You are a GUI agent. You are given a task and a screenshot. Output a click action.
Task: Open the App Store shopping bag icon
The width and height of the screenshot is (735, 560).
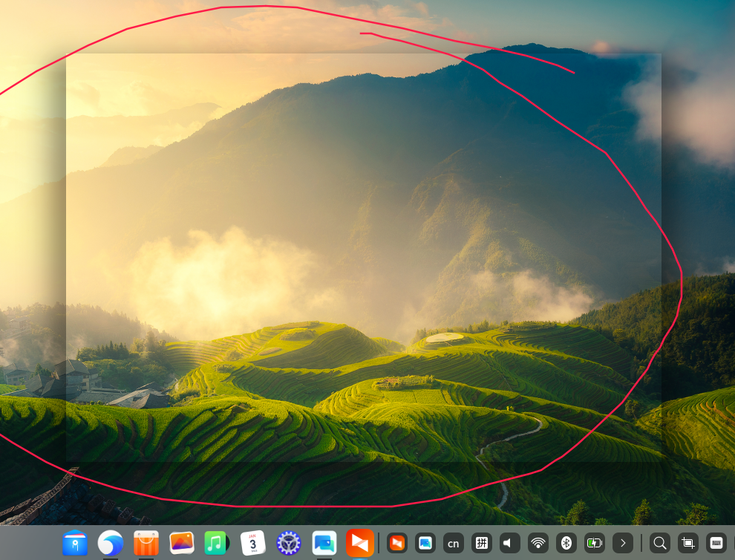click(146, 543)
